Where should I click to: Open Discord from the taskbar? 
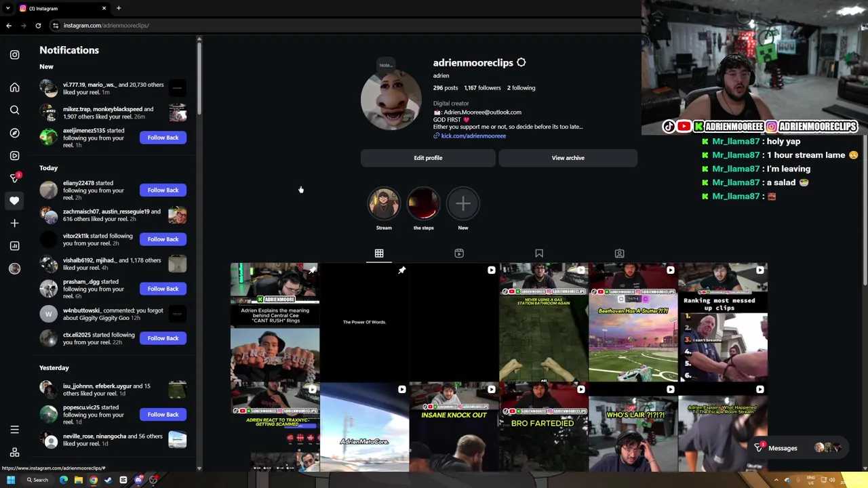(138, 480)
